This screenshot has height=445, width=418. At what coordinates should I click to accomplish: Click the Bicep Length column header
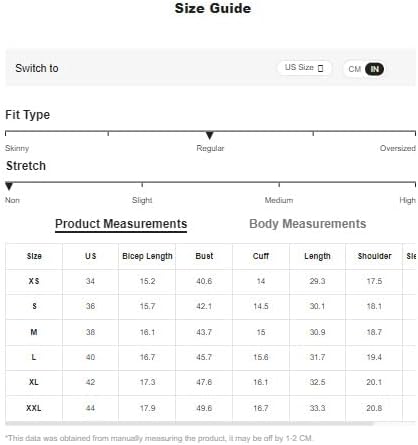point(147,256)
